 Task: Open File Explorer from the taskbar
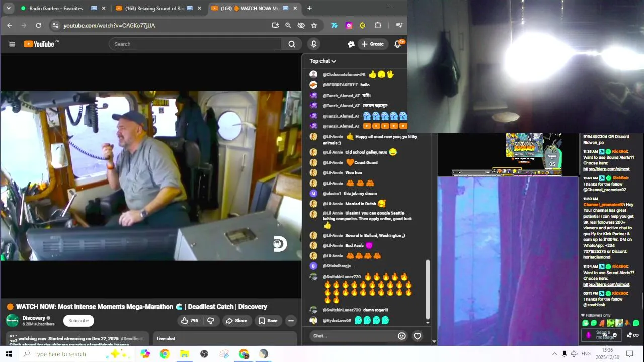point(184,354)
